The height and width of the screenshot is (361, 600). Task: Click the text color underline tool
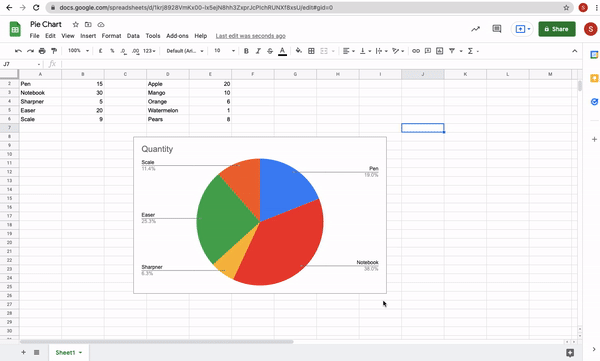(282, 51)
